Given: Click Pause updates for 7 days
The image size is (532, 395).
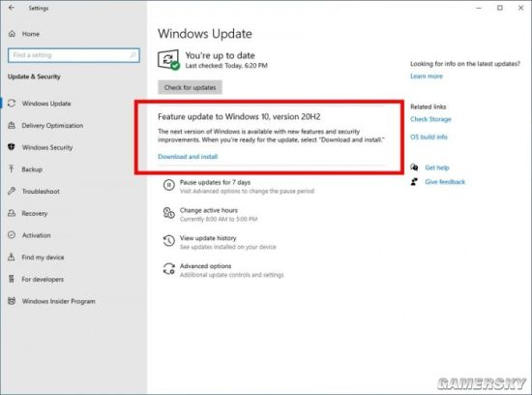Looking at the screenshot, I should coord(215,182).
